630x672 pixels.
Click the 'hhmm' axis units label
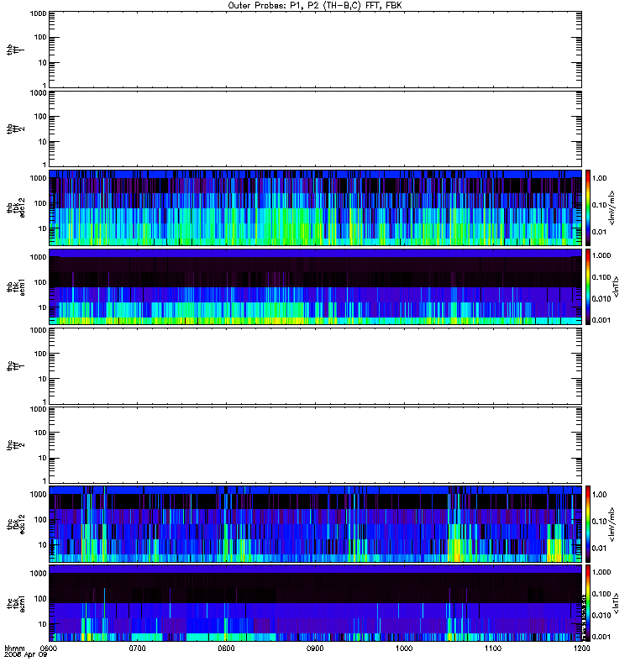(14, 648)
